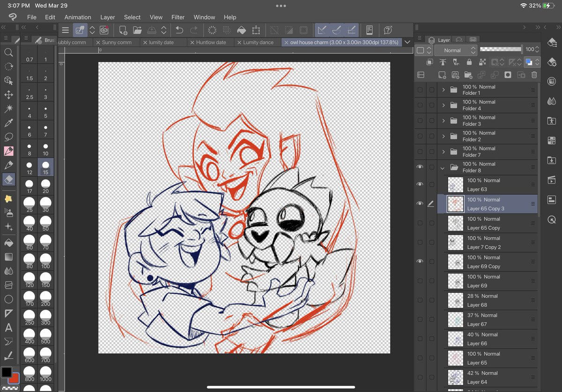The image size is (562, 392).
Task: Click the Scale/Rotate transform icon
Action: 256,30
